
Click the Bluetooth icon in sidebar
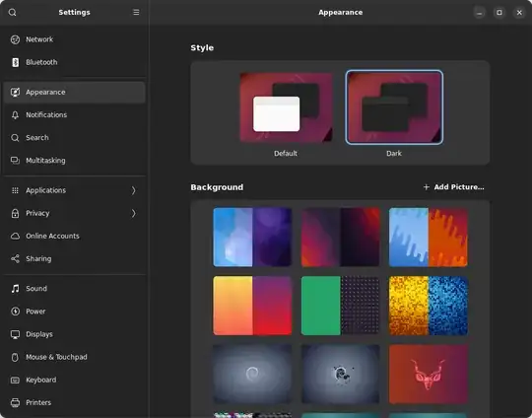pos(15,62)
